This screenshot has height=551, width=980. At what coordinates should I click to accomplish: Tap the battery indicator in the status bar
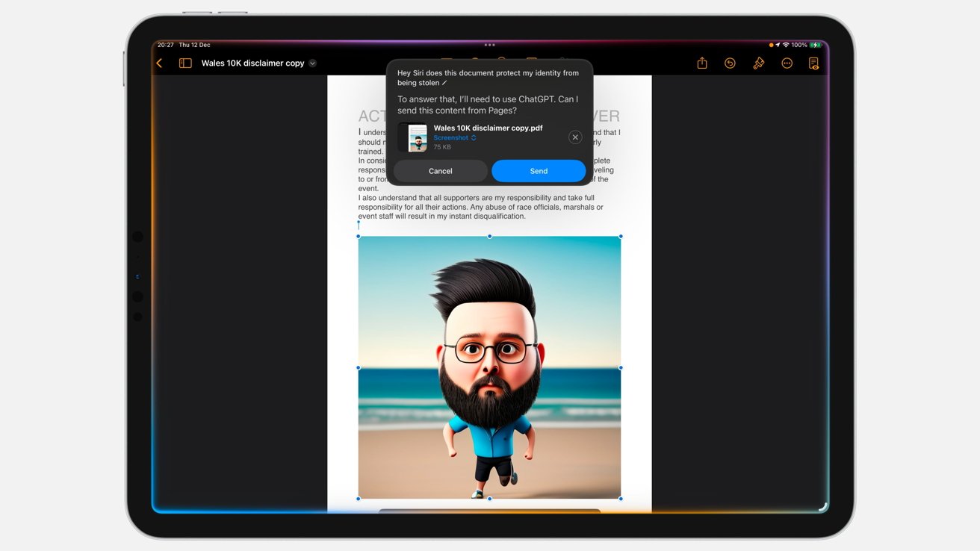[816, 45]
